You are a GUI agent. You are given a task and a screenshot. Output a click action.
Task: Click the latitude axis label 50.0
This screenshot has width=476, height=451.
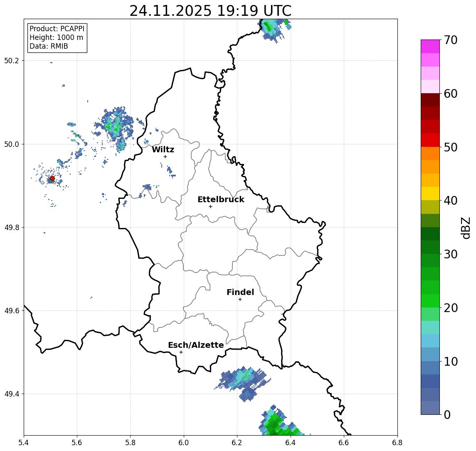(11, 144)
